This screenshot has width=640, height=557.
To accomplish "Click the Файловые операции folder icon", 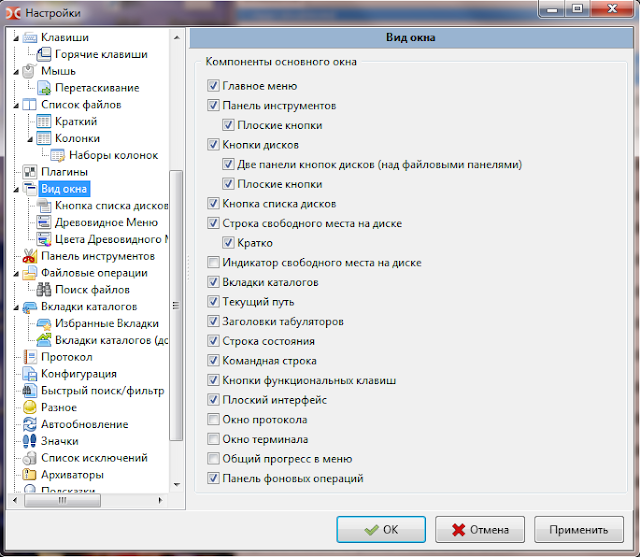I will [29, 273].
